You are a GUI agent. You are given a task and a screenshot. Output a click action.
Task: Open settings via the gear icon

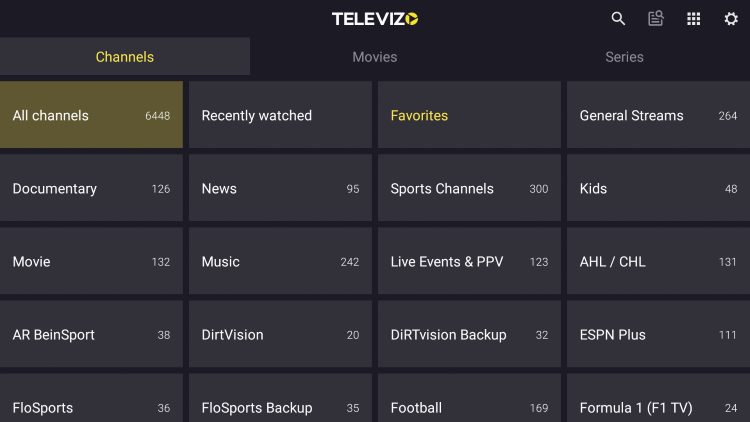pyautogui.click(x=731, y=19)
